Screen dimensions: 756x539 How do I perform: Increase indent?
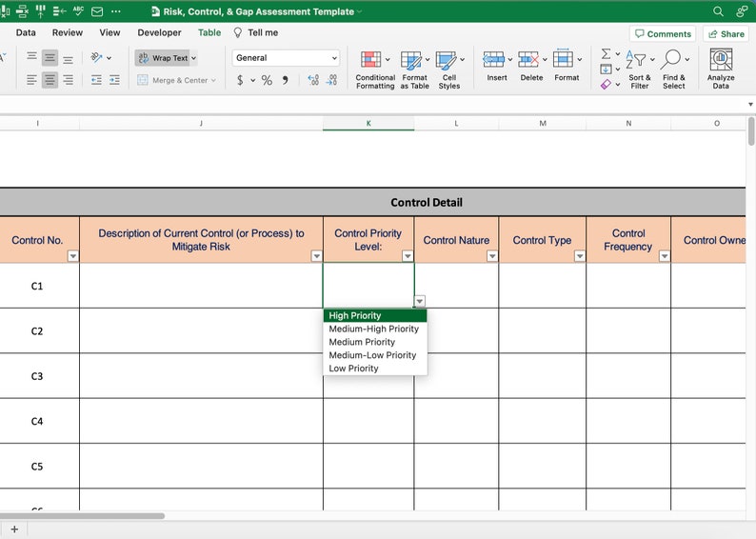coord(114,80)
